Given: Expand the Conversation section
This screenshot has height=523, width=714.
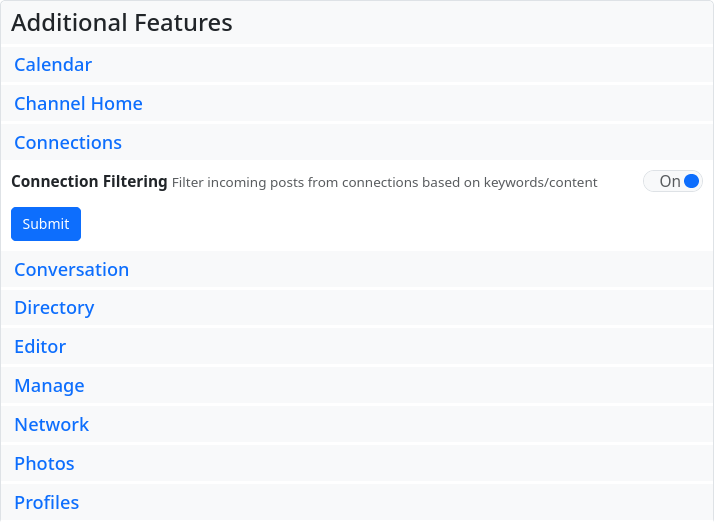Looking at the screenshot, I should [71, 270].
